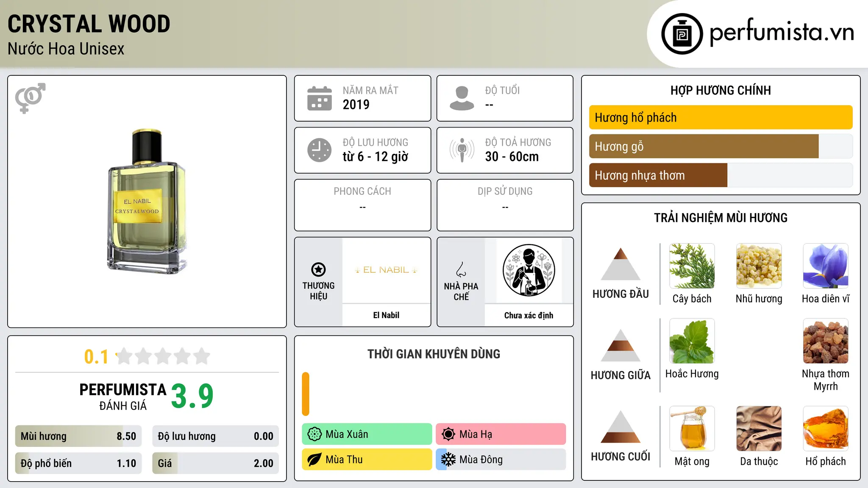This screenshot has height=488, width=868.
Task: Click the leaf icon in Mùa Thu
Action: click(x=314, y=460)
